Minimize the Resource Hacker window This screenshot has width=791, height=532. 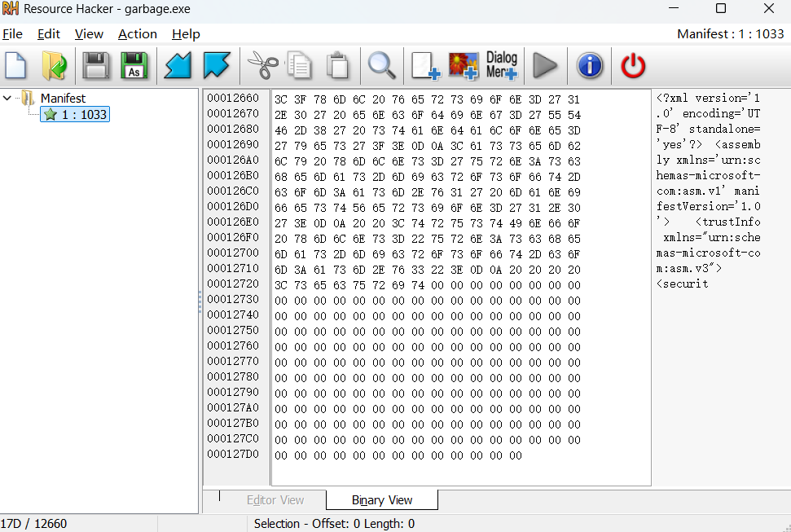(674, 9)
